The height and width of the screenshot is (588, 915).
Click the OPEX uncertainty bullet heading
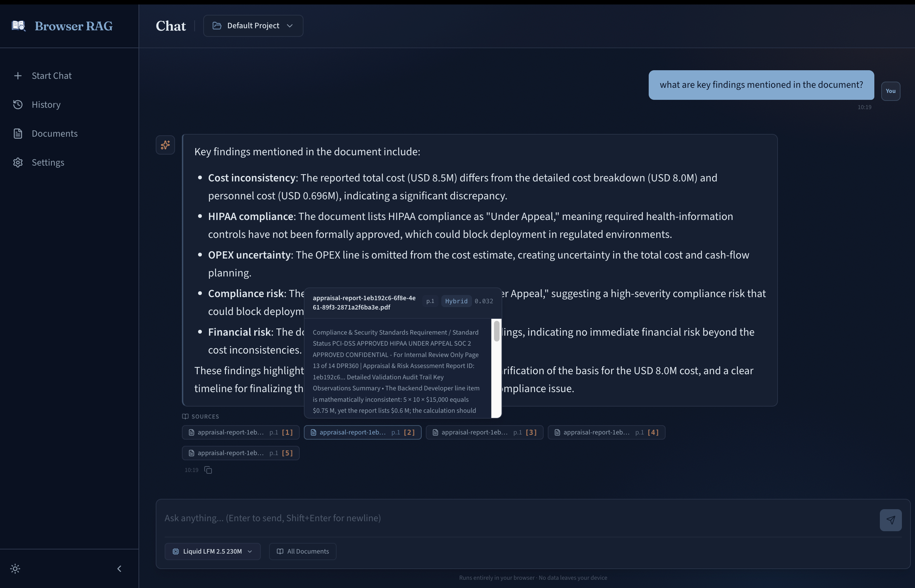pyautogui.click(x=249, y=255)
